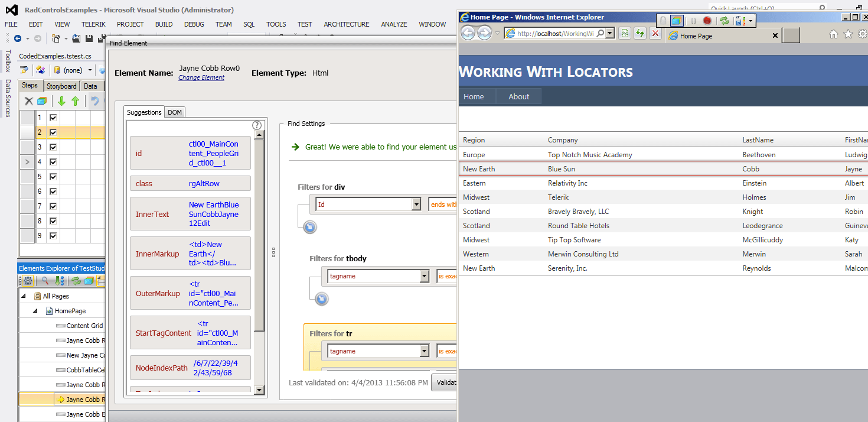
Task: Pause recording using the recorder toolbar
Action: (693, 21)
